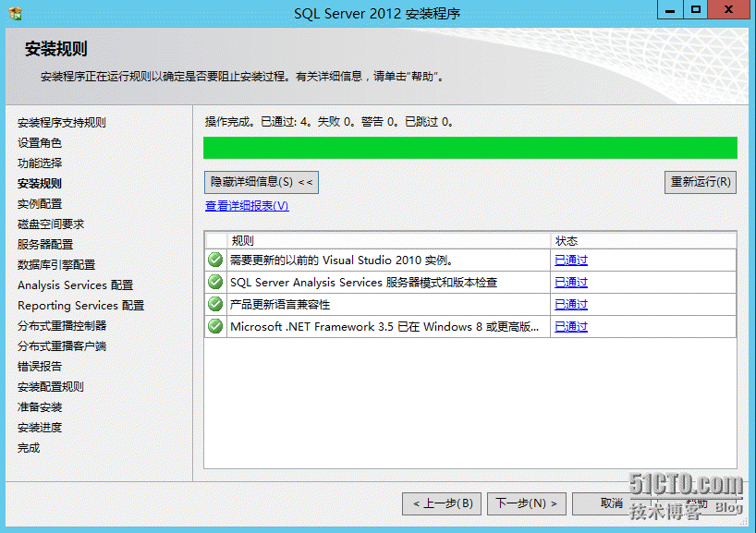This screenshot has height=533, width=756.
Task: Open 已通过 status link for Visual Studio 2010 rule
Action: 571,260
